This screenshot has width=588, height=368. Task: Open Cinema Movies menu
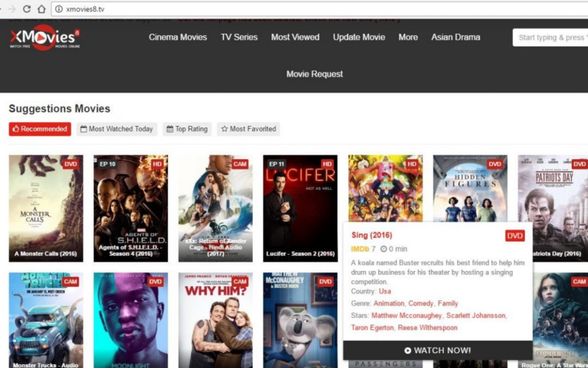(178, 38)
